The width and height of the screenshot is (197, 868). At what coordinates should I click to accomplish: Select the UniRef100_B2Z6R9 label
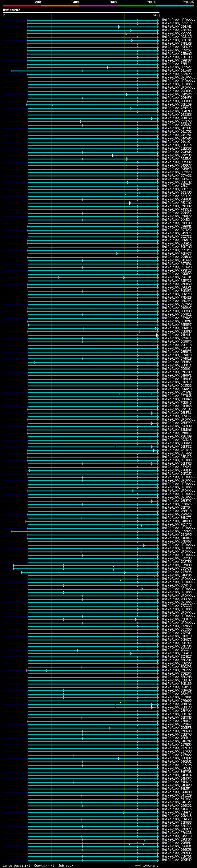pyautogui.click(x=177, y=74)
